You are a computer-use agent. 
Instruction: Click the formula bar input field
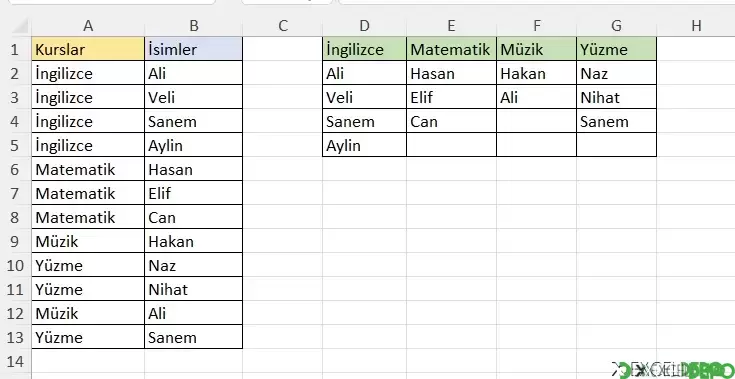(x=537, y=2)
